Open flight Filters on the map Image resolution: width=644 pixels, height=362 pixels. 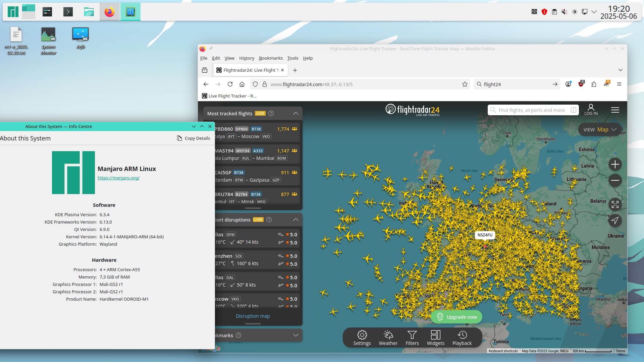[x=412, y=338]
